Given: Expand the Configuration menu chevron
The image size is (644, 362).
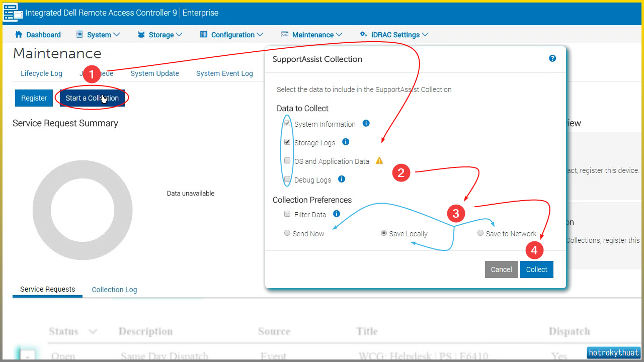Looking at the screenshot, I should [x=260, y=35].
